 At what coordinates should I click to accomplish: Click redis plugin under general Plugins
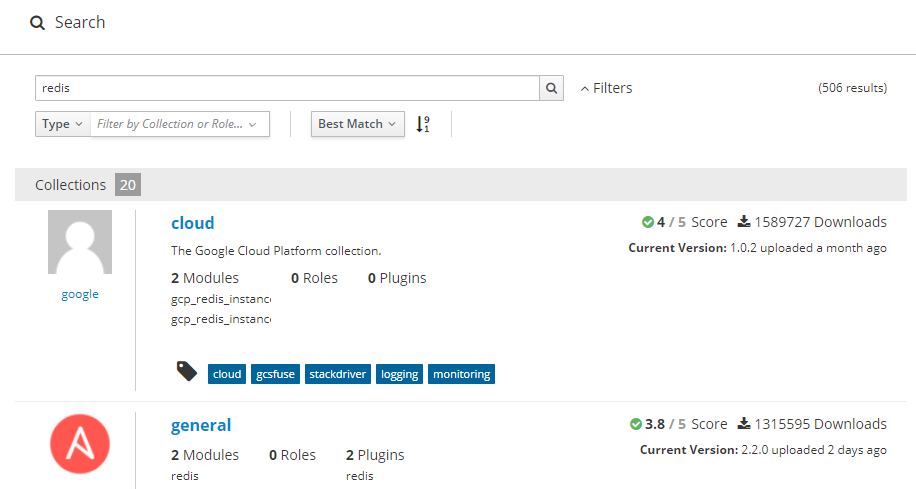tap(359, 476)
